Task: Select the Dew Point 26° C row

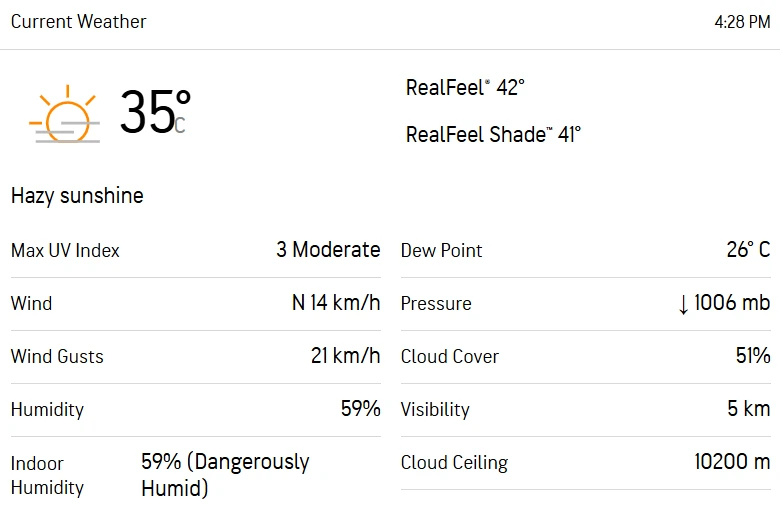Action: (586, 250)
